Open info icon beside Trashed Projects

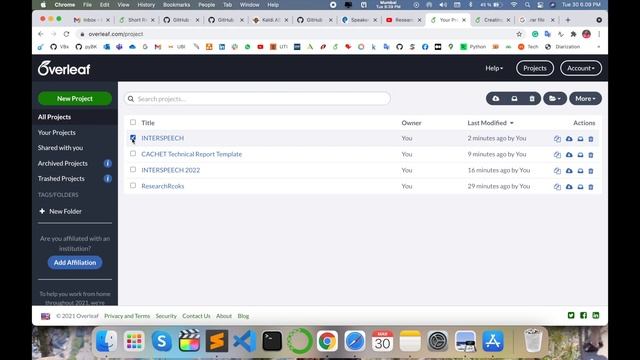coord(108,178)
